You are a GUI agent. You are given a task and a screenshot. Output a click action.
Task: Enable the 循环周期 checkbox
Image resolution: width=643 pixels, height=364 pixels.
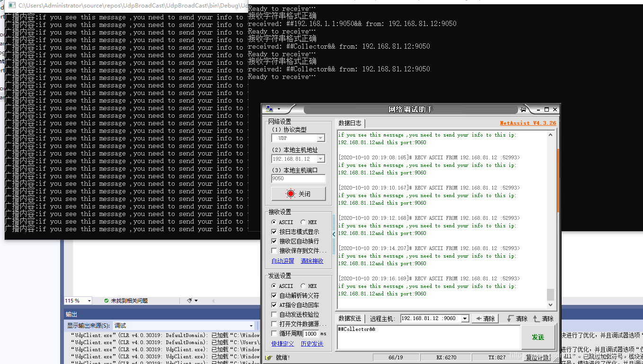click(x=274, y=334)
